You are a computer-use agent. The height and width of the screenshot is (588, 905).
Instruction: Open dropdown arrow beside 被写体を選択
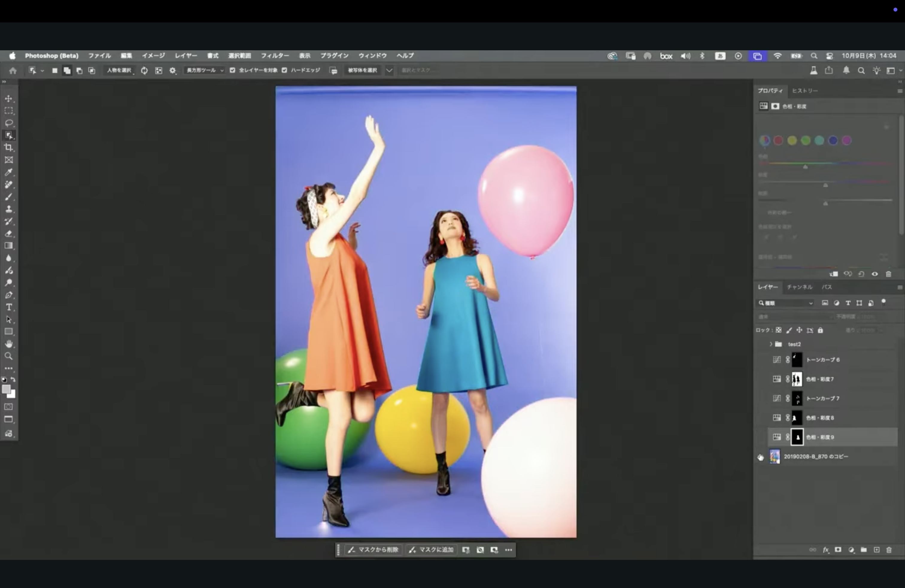point(389,70)
